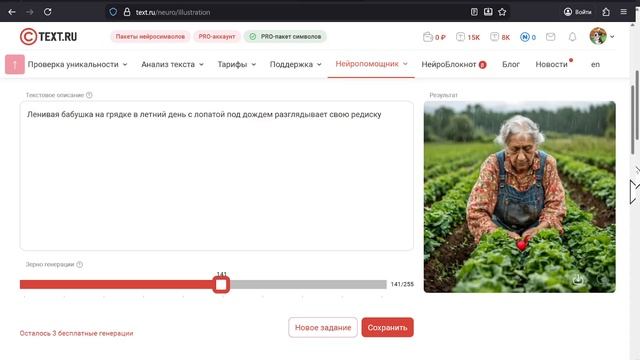The width and height of the screenshot is (640, 360).
Task: Click the browser forward arrow
Action: [30, 12]
